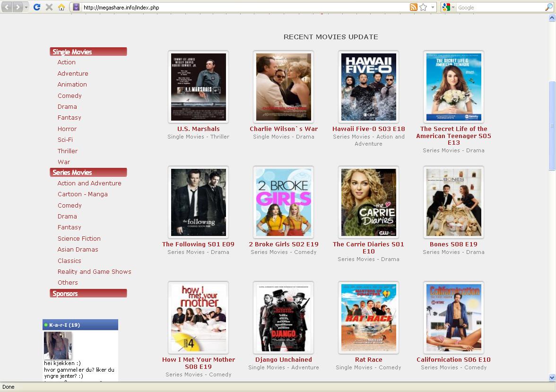Click the scrollbar up arrow
This screenshot has width=556, height=392.
(552, 18)
